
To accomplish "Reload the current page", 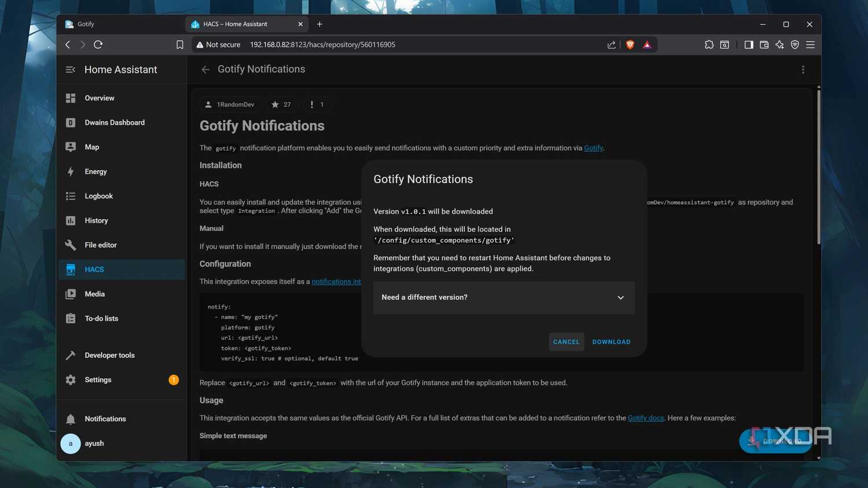I will pos(98,45).
